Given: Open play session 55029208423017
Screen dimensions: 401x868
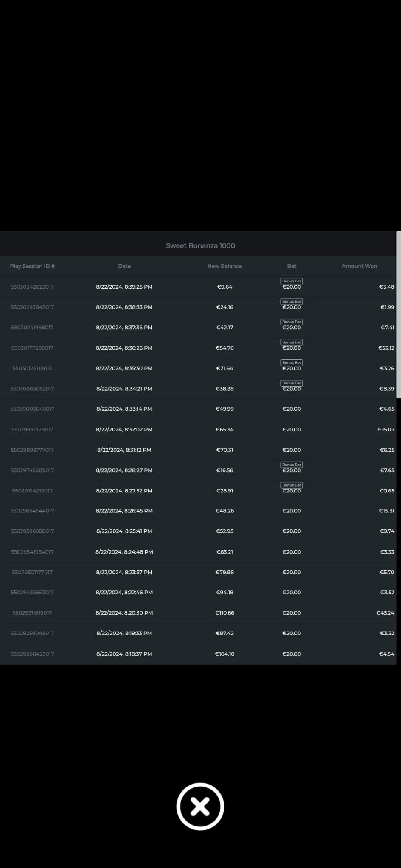Looking at the screenshot, I should click(x=32, y=654).
